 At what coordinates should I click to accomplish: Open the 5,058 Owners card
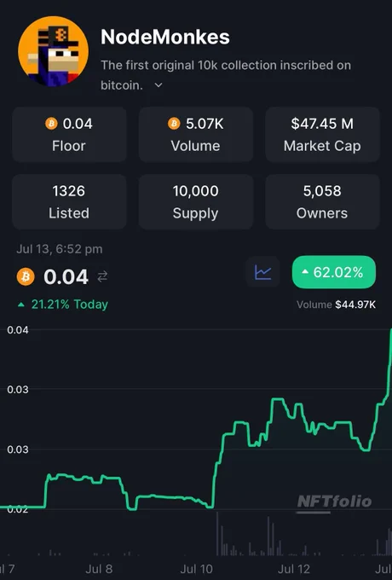(322, 202)
